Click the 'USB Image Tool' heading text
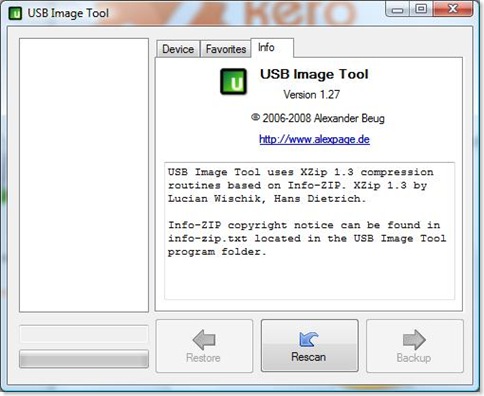 point(314,74)
